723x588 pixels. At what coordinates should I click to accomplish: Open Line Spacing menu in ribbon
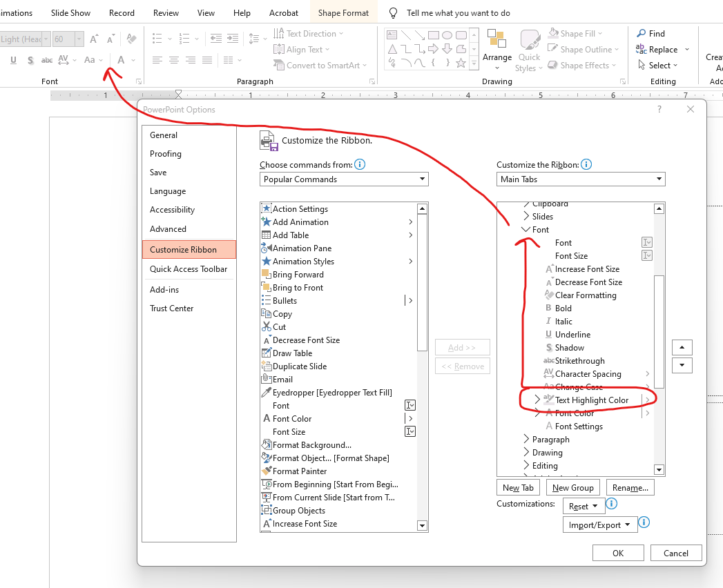coord(258,39)
